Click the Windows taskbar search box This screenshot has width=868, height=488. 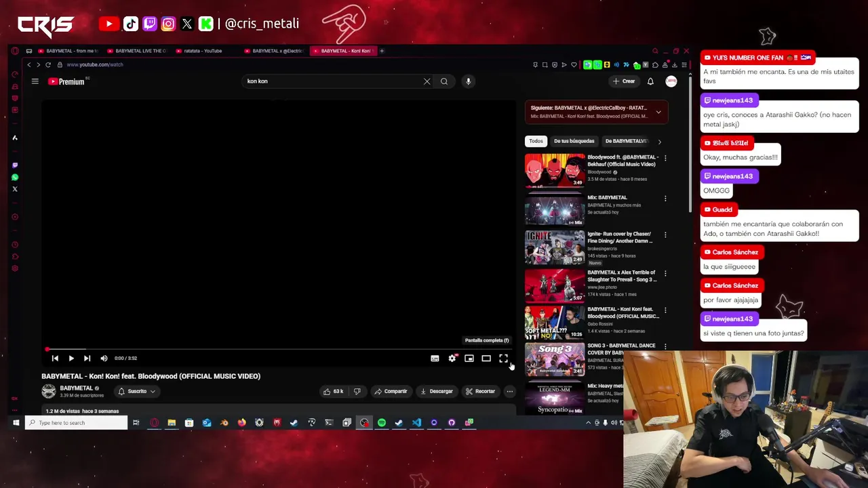click(x=77, y=423)
